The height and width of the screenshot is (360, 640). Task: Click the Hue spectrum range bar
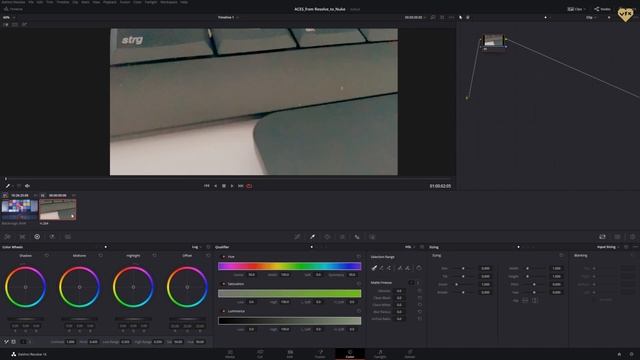289,266
